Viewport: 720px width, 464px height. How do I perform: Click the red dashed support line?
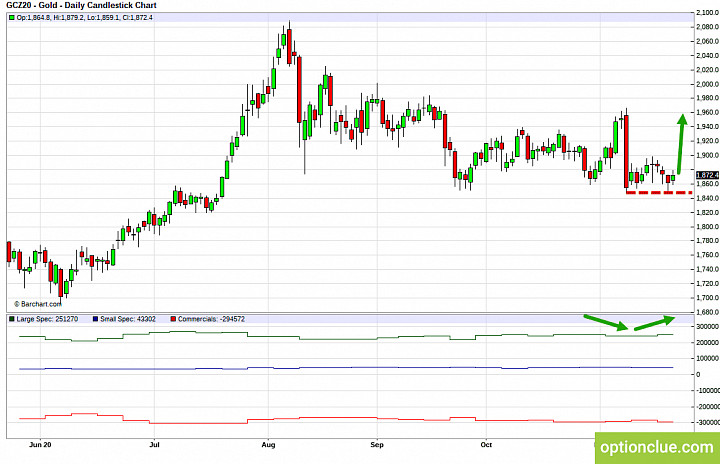click(x=658, y=192)
